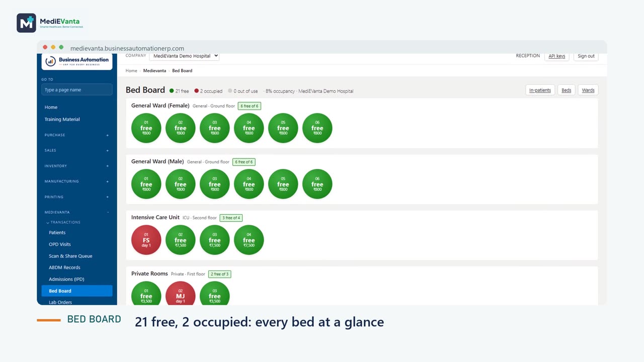
Task: Click the occupied FS bed in Intensive Care Unit
Action: point(146,240)
